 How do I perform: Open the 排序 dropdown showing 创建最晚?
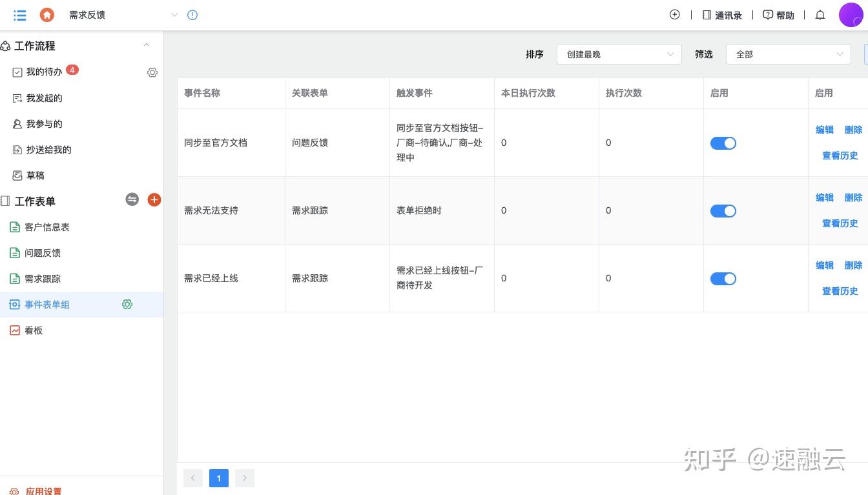[619, 54]
